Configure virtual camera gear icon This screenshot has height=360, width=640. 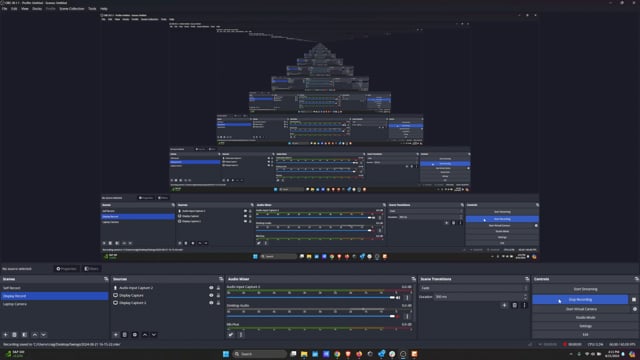[635, 309]
